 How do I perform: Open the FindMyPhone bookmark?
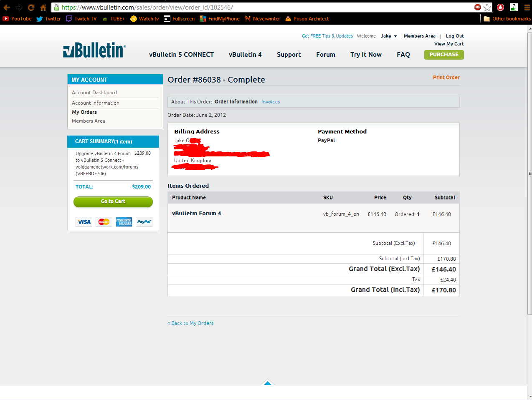point(220,19)
